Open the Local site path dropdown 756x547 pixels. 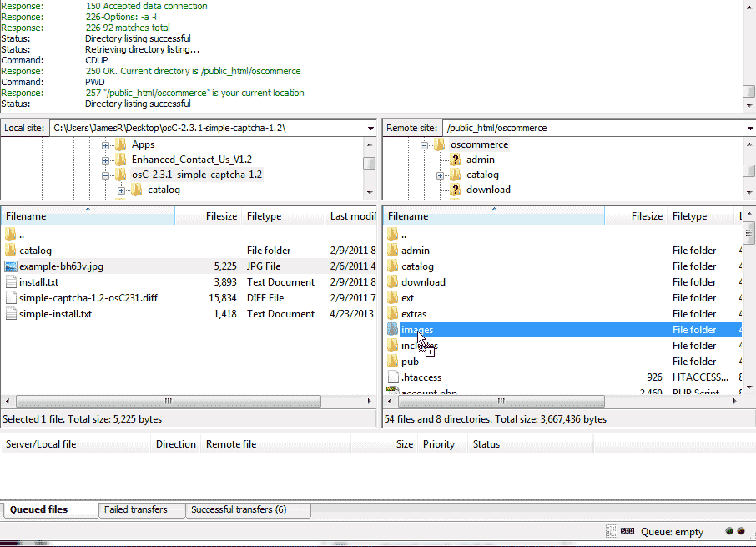pyautogui.click(x=370, y=129)
